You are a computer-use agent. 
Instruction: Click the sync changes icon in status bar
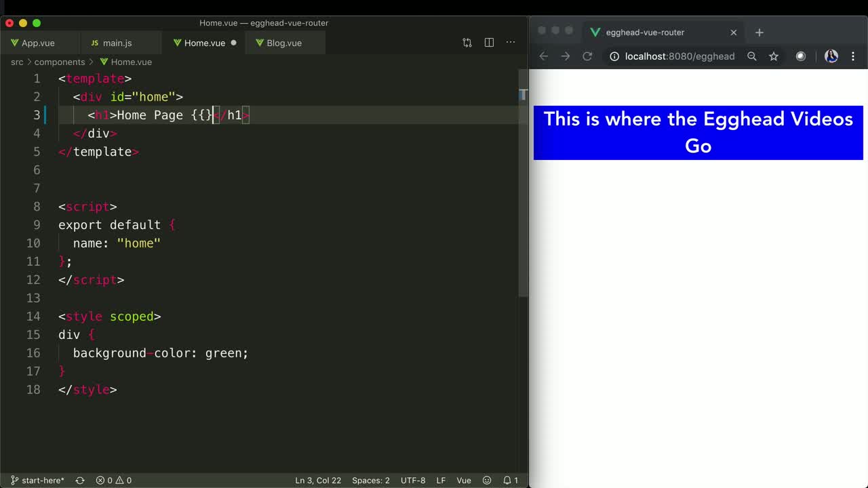79,480
